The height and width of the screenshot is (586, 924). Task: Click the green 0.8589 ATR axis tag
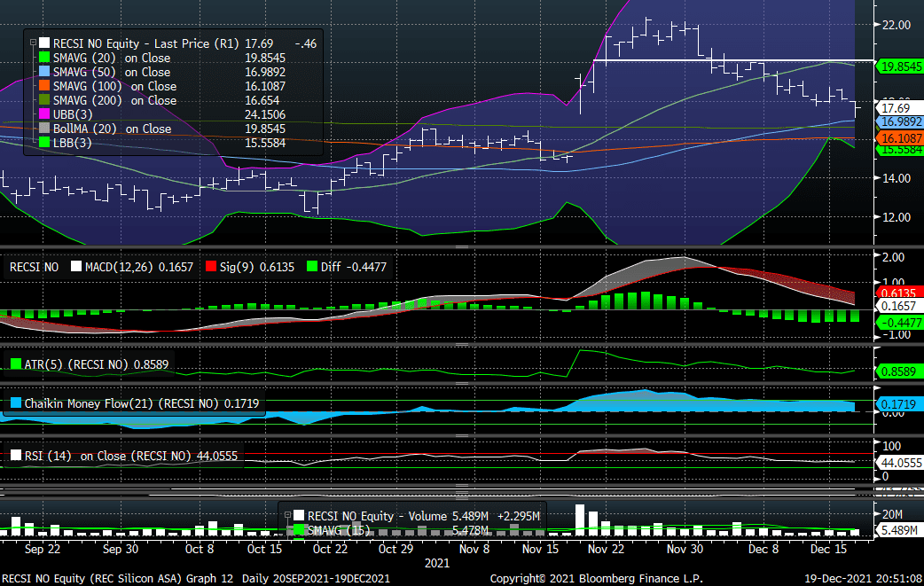[898, 371]
